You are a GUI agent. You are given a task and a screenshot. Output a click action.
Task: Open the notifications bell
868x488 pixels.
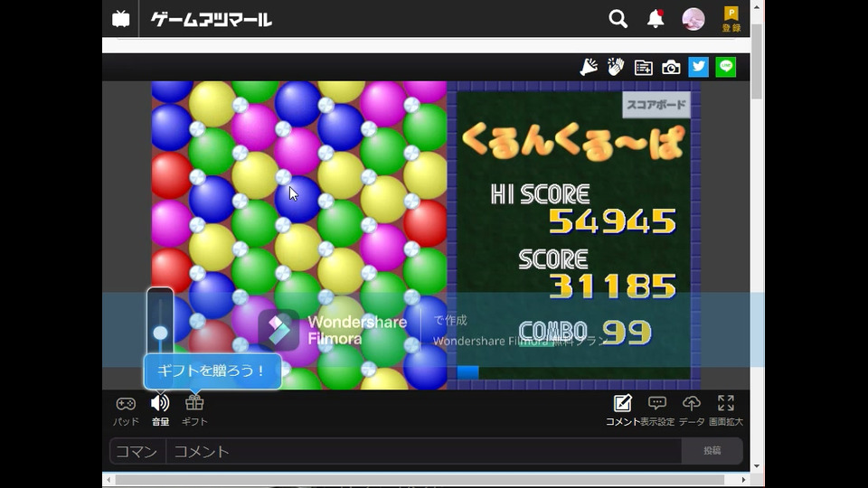(x=656, y=19)
